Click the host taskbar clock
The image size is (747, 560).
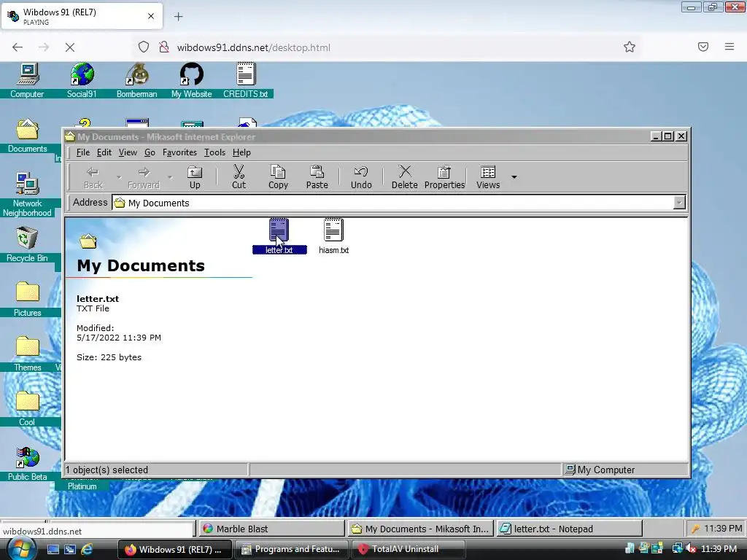click(719, 549)
